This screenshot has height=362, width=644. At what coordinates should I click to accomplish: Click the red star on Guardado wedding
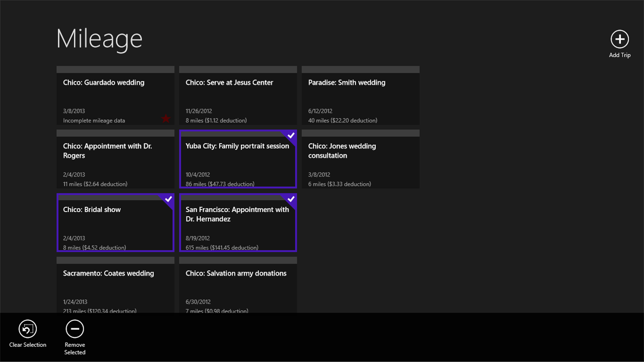[x=166, y=118]
